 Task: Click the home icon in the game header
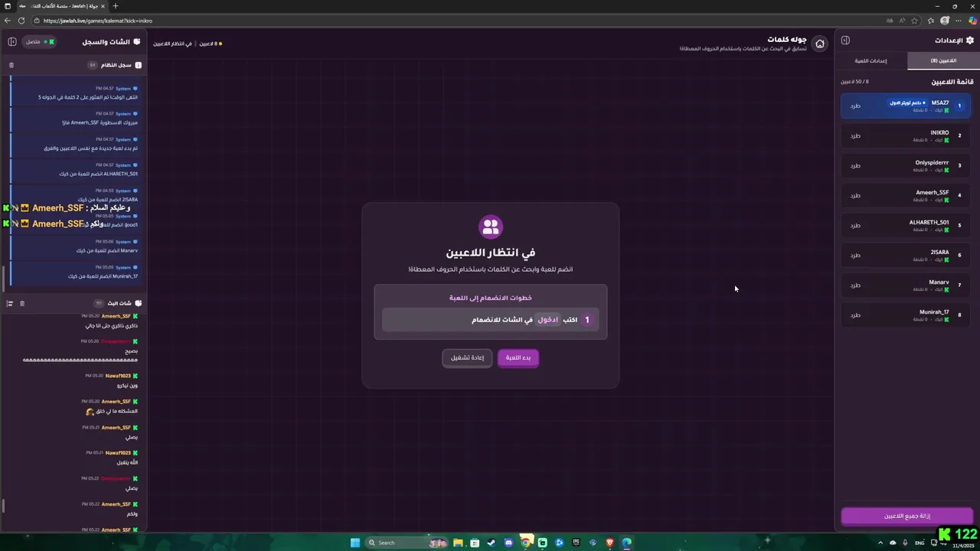[820, 44]
